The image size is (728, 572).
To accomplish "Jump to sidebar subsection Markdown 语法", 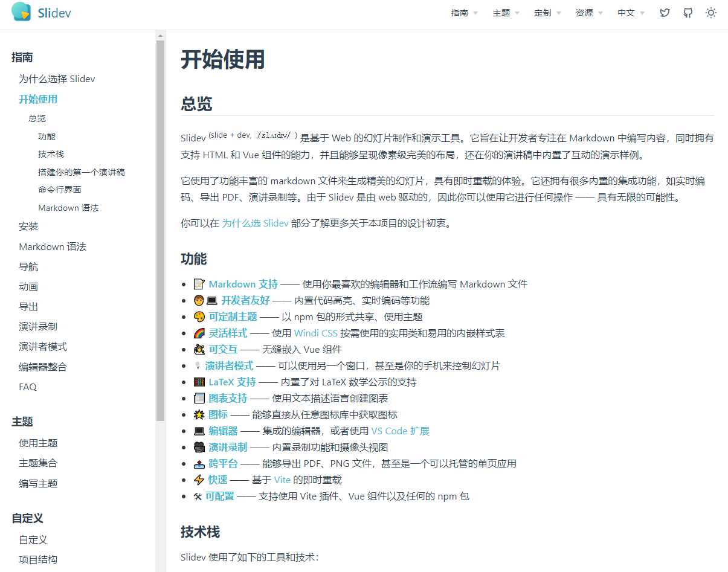I will click(68, 208).
